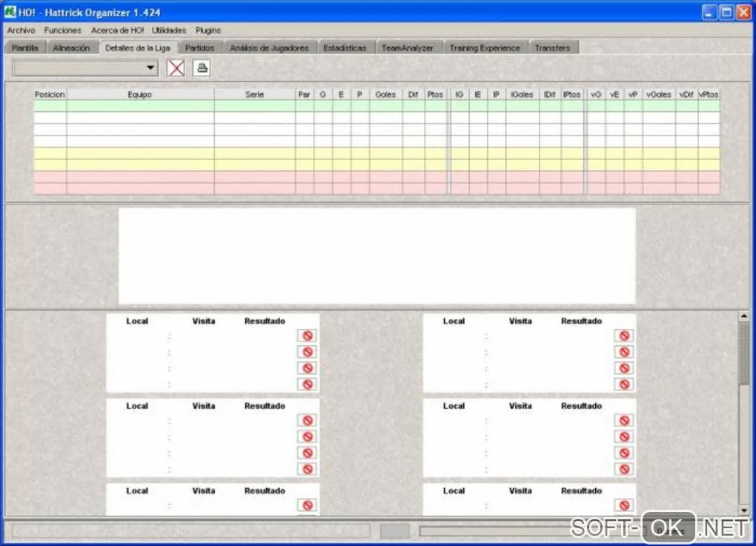The width and height of the screenshot is (756, 546).
Task: Click fourth match icon in middle-right fixtures panel
Action: [624, 469]
